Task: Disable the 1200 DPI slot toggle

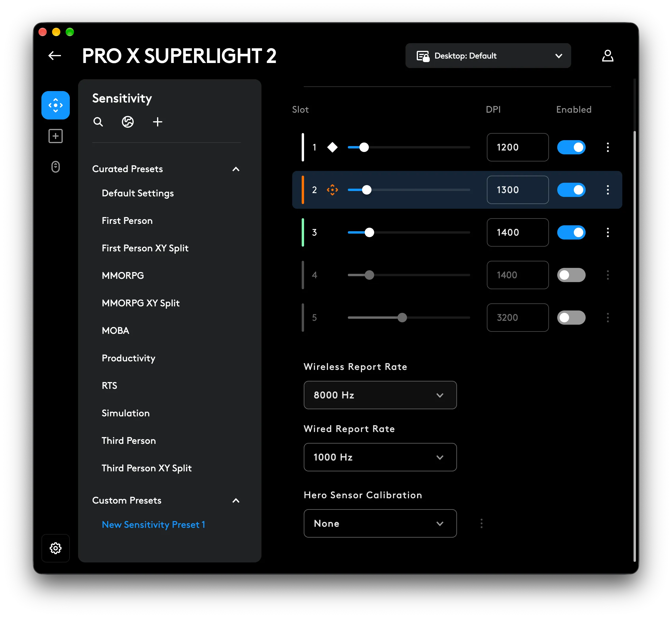Action: click(571, 147)
